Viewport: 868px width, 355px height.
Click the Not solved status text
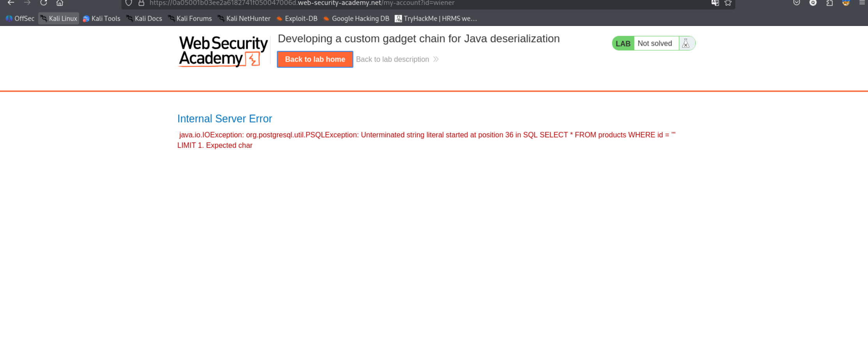click(x=655, y=43)
